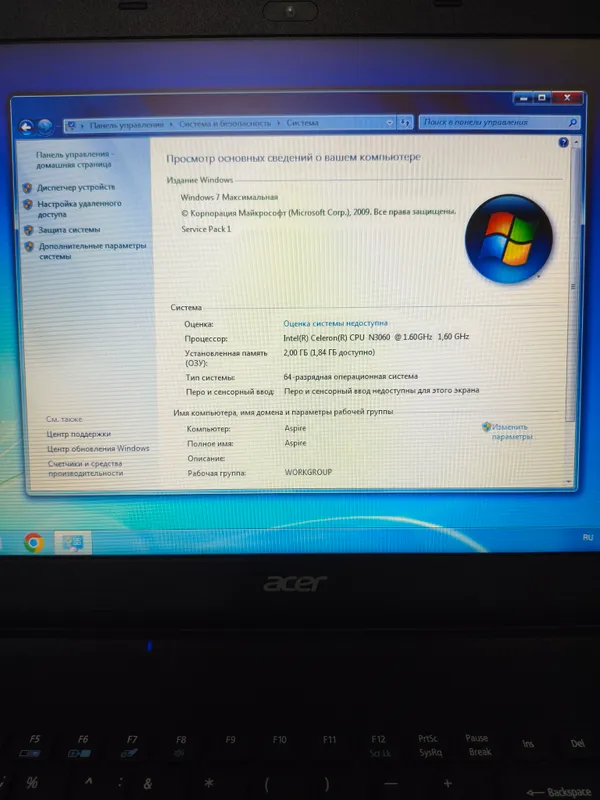Click the shield icon next to Диспетчер устройств
This screenshot has width=600, height=800.
click(28, 188)
